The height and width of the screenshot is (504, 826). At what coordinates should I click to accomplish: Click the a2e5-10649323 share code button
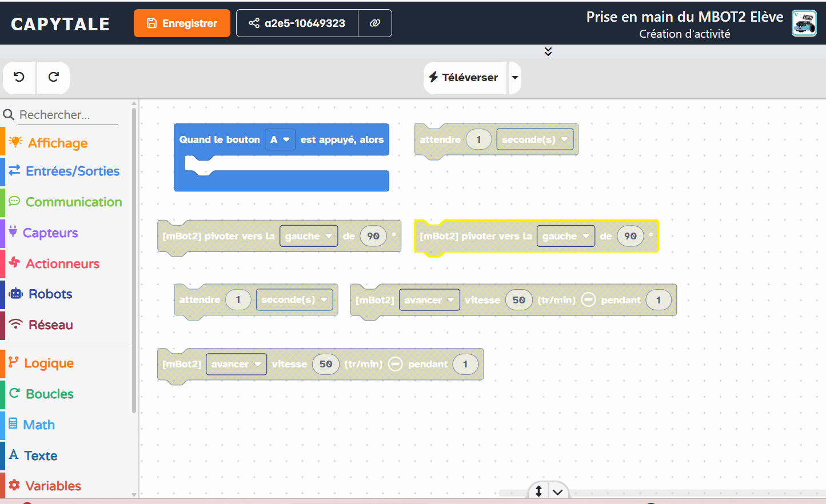(297, 23)
